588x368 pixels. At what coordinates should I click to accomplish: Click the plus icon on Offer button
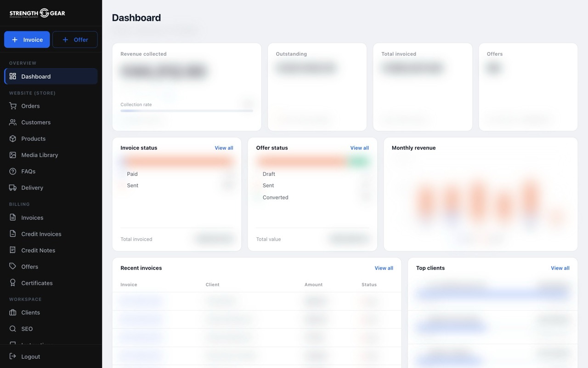pyautogui.click(x=65, y=40)
